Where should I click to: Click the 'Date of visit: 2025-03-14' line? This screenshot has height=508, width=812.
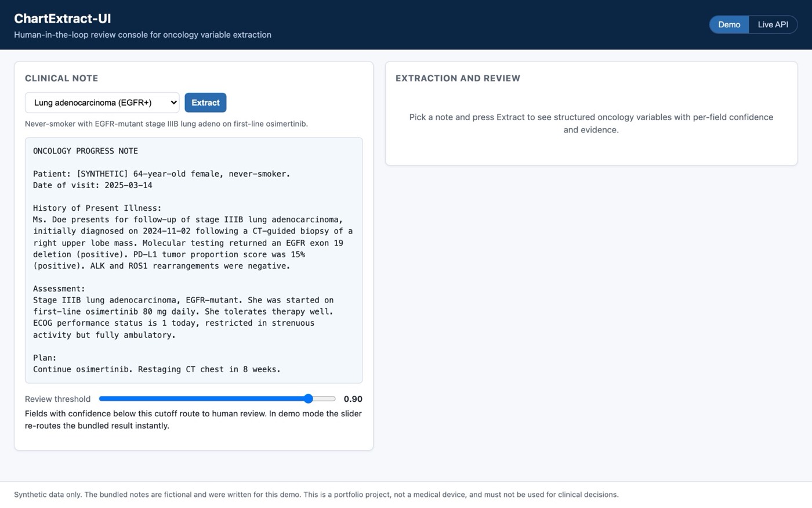(x=93, y=185)
